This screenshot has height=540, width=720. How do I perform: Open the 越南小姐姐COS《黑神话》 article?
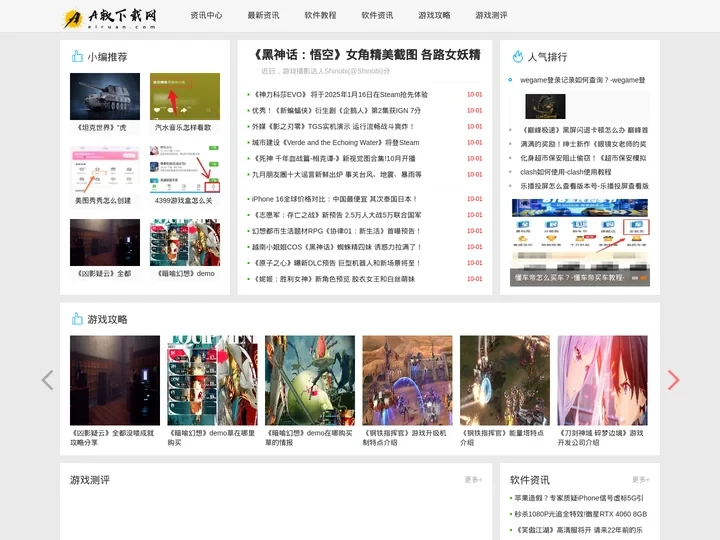click(x=337, y=247)
